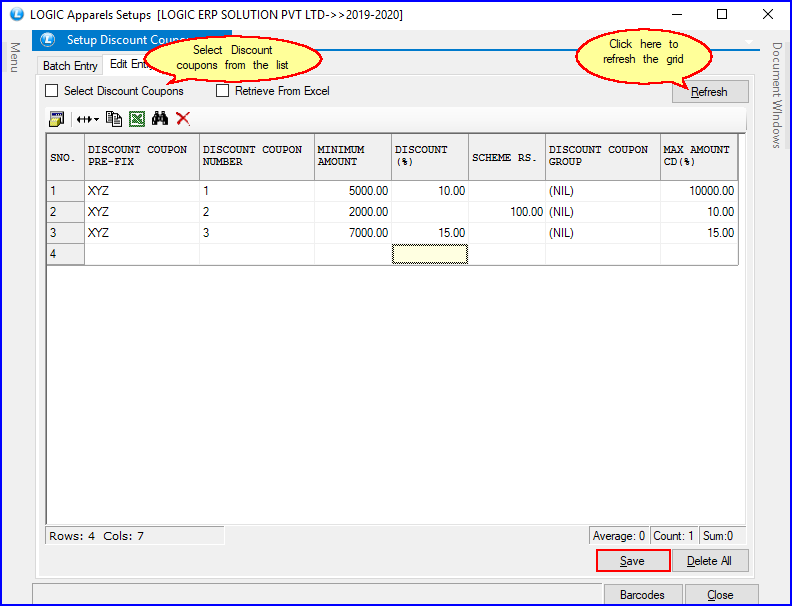The image size is (792, 606).
Task: Click the Setup Discount Coupons tab logo icon
Action: pos(47,39)
